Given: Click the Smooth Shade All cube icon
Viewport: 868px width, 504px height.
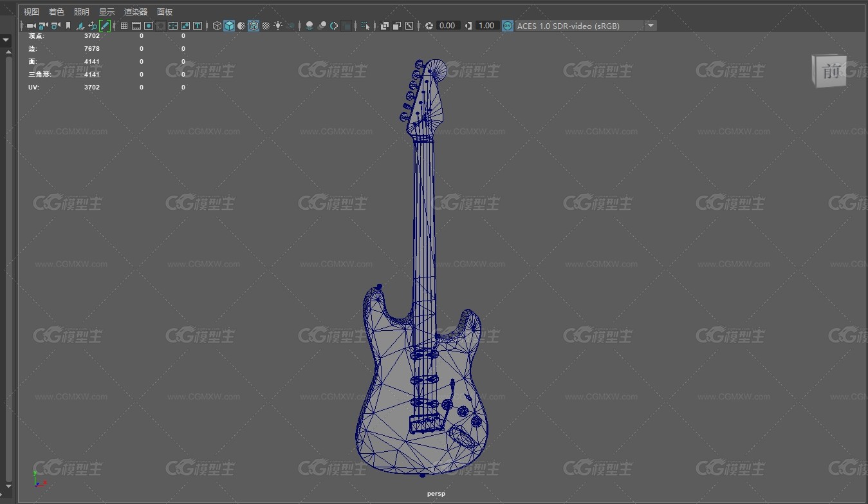Looking at the screenshot, I should [229, 26].
